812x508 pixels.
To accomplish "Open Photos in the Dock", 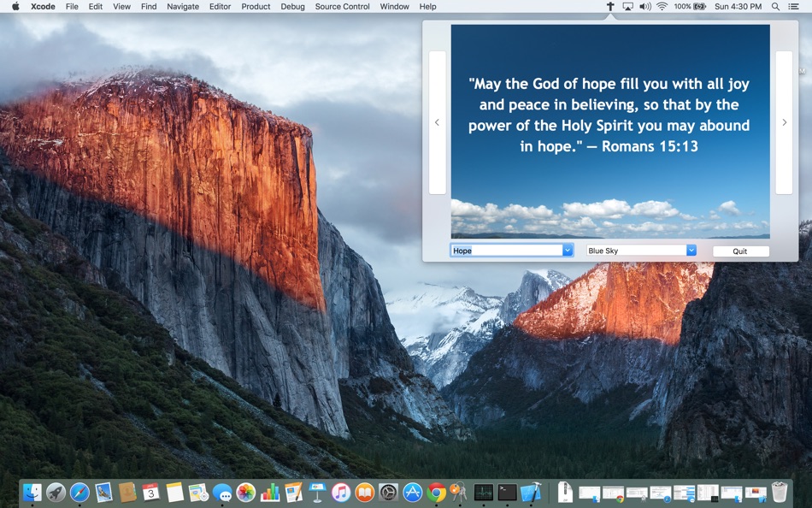I will click(x=246, y=493).
